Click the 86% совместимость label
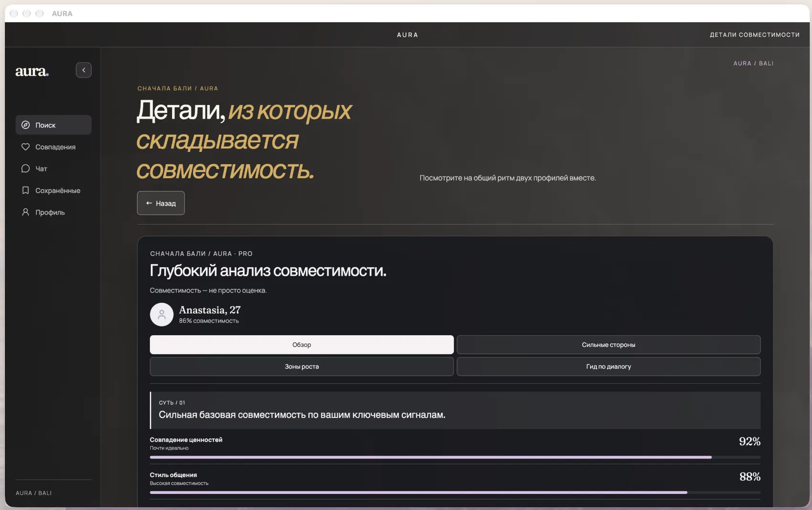 tap(209, 321)
